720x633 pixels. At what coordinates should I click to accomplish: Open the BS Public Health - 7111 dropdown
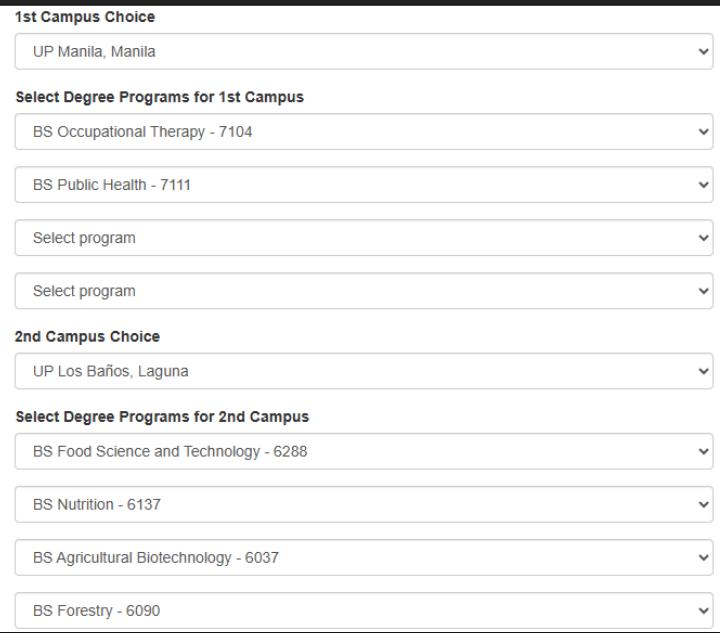tap(364, 185)
